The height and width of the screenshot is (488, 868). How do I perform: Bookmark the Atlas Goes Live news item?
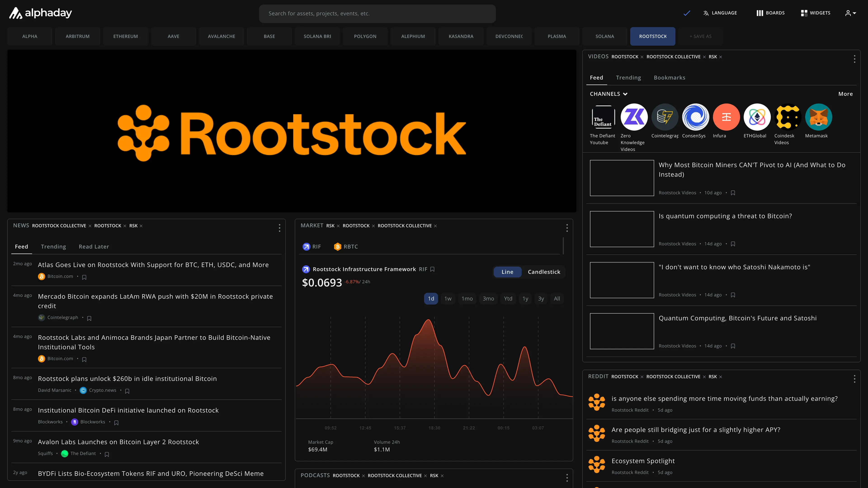tap(84, 277)
